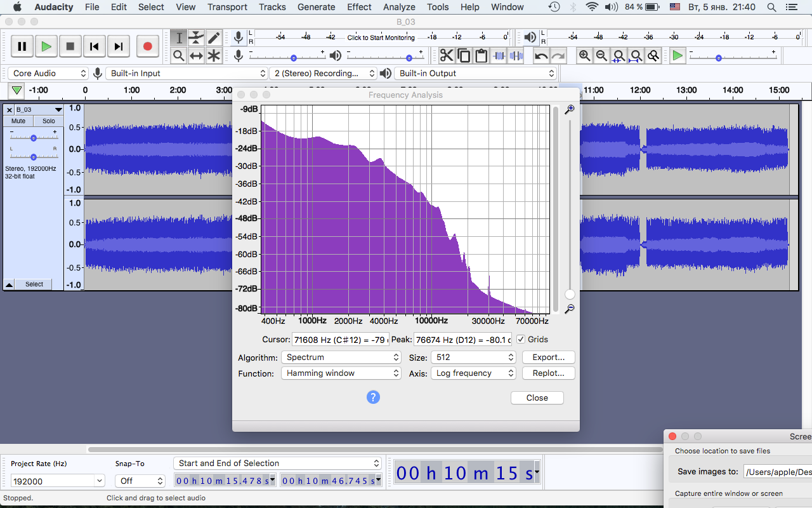Click the track gain slider knob
The width and height of the screenshot is (812, 508).
coord(34,138)
